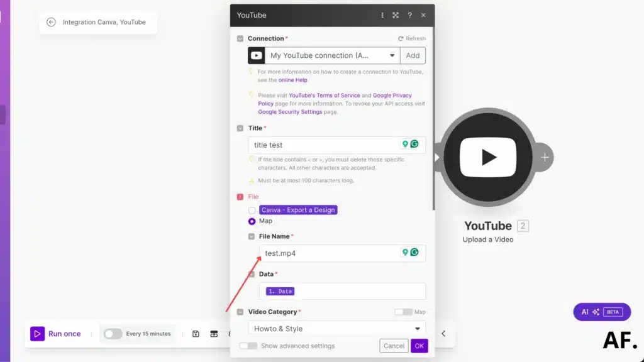Click the Run once button label

coord(65,334)
